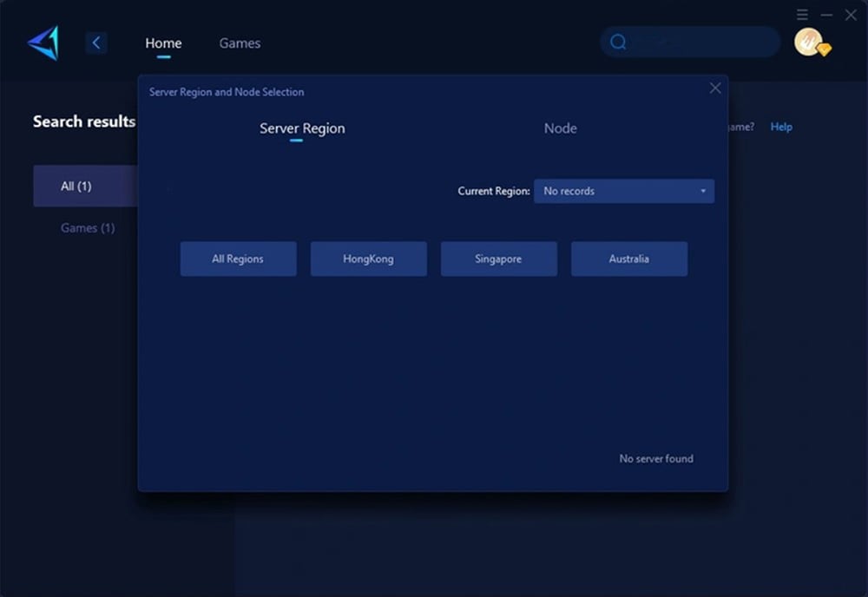The width and height of the screenshot is (868, 597).
Task: Click the dialog title text
Action: point(227,92)
